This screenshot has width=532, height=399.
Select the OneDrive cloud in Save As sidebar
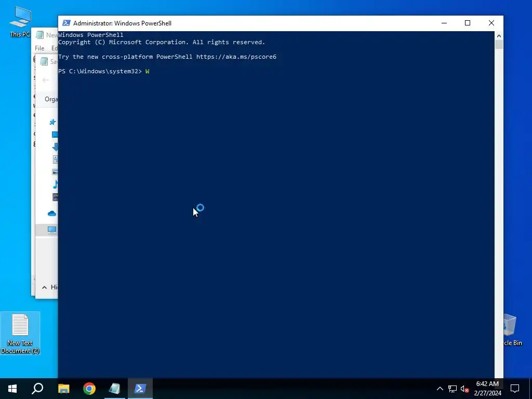(x=52, y=214)
